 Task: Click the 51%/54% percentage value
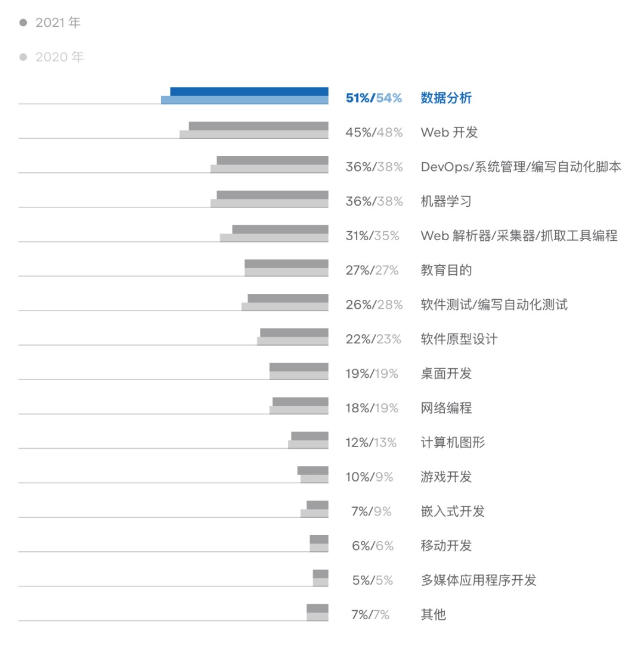pos(373,98)
